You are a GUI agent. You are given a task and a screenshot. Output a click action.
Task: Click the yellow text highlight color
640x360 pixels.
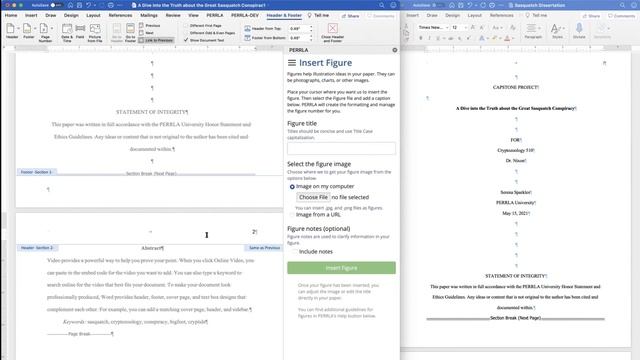(x=494, y=38)
